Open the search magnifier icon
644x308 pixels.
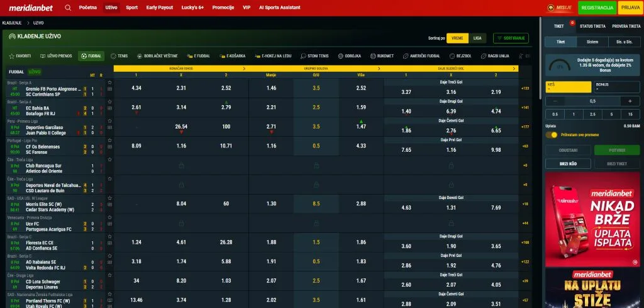click(x=68, y=8)
